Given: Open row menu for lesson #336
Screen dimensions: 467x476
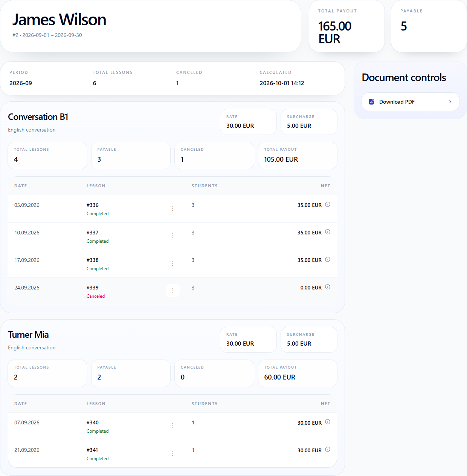Looking at the screenshot, I should coord(173,208).
